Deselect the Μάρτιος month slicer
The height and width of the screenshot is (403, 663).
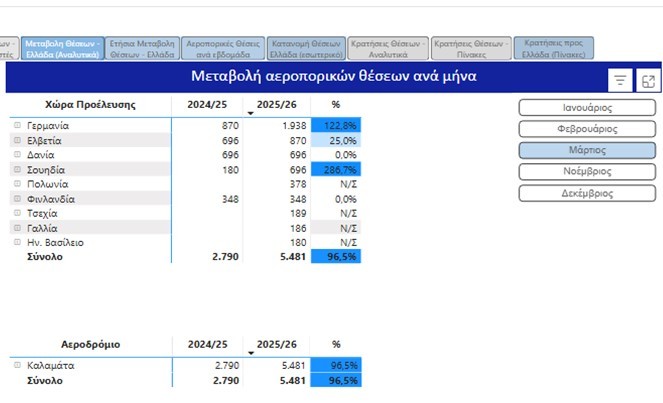pos(586,150)
